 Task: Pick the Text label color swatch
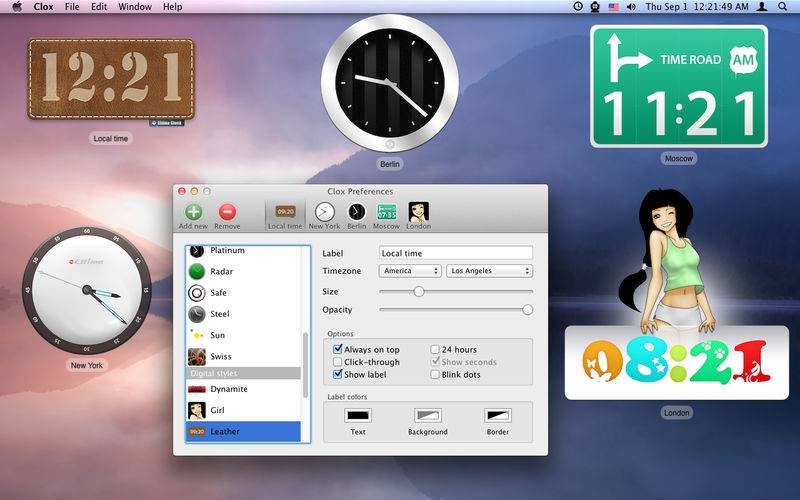pyautogui.click(x=358, y=415)
